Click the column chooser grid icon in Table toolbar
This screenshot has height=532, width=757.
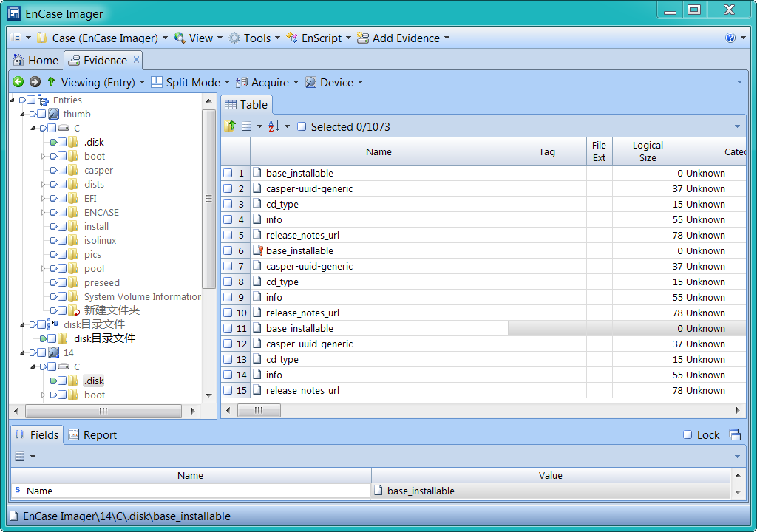click(247, 126)
